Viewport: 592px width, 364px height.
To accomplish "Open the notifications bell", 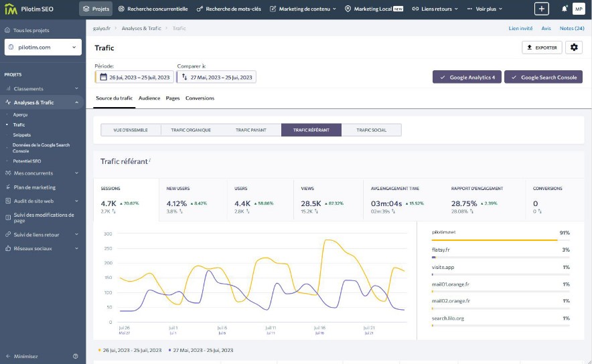I will point(564,9).
